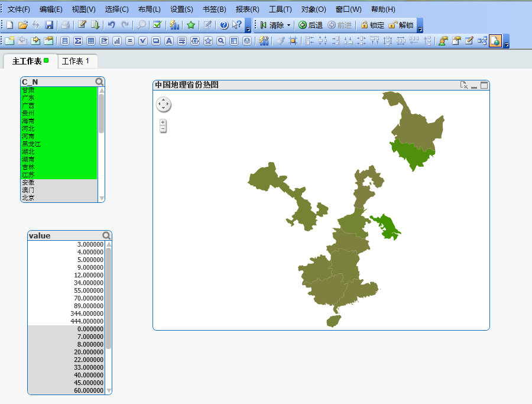Create a List Box object
This screenshot has height=404, width=532.
pos(65,41)
